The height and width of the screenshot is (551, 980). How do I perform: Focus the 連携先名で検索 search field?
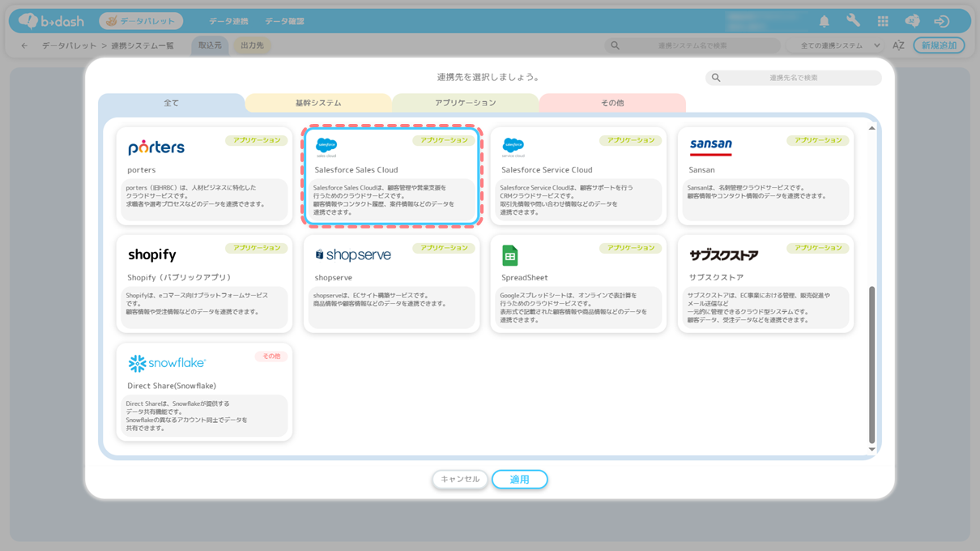[794, 78]
